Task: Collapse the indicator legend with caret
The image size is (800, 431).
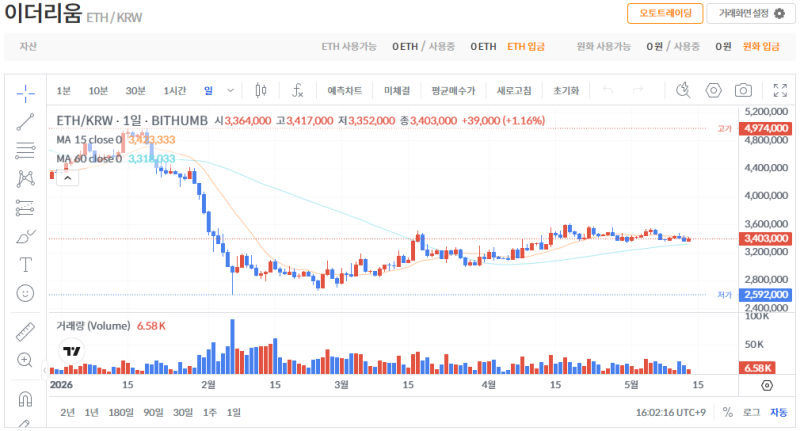Action: tap(67, 178)
